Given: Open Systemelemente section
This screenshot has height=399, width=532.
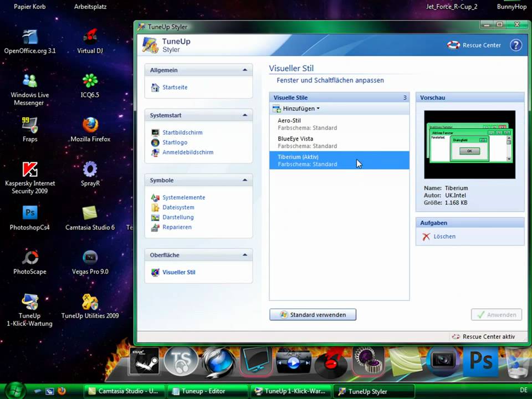Looking at the screenshot, I should pyautogui.click(x=183, y=197).
